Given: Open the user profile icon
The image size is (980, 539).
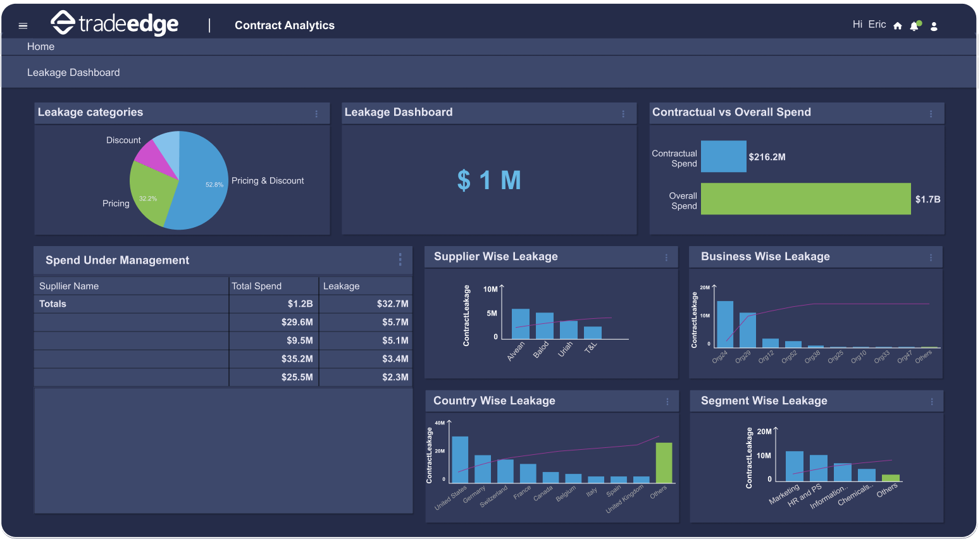Looking at the screenshot, I should click(x=934, y=26).
